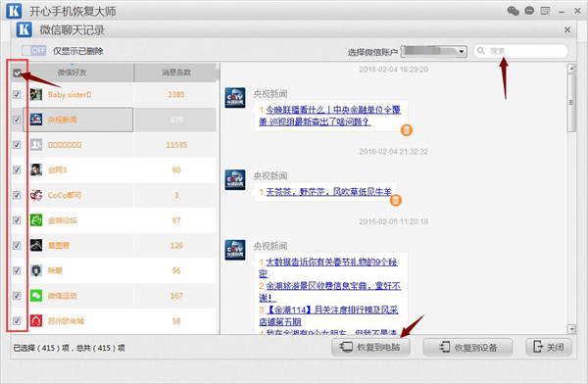Uncheck 苏州欧尚城 checkbox
Viewport: 588px width, 384px height.
tap(17, 320)
